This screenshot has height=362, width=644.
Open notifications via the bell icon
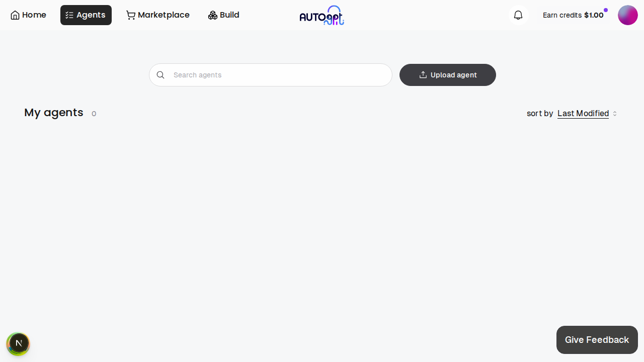(518, 15)
